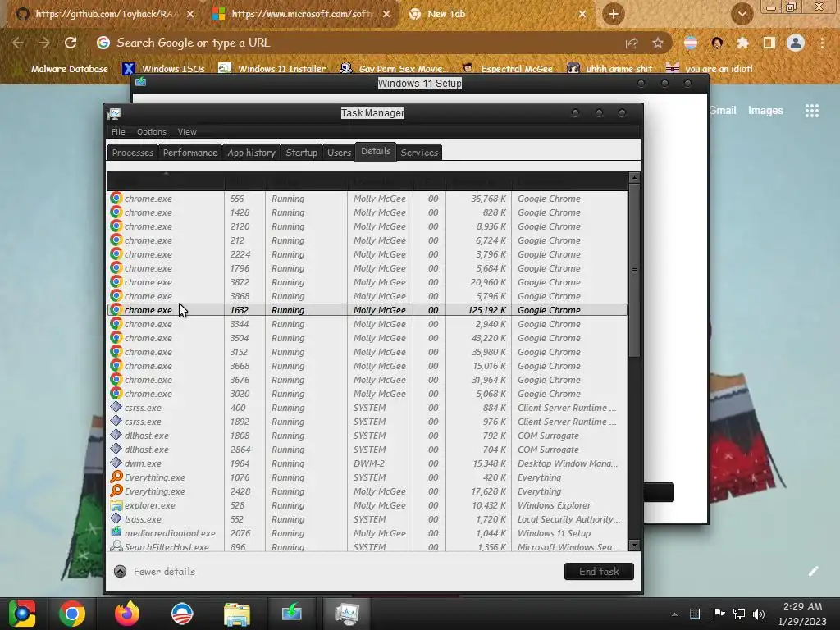The image size is (840, 630).
Task: Click the share page icon in address bar
Action: point(632,43)
